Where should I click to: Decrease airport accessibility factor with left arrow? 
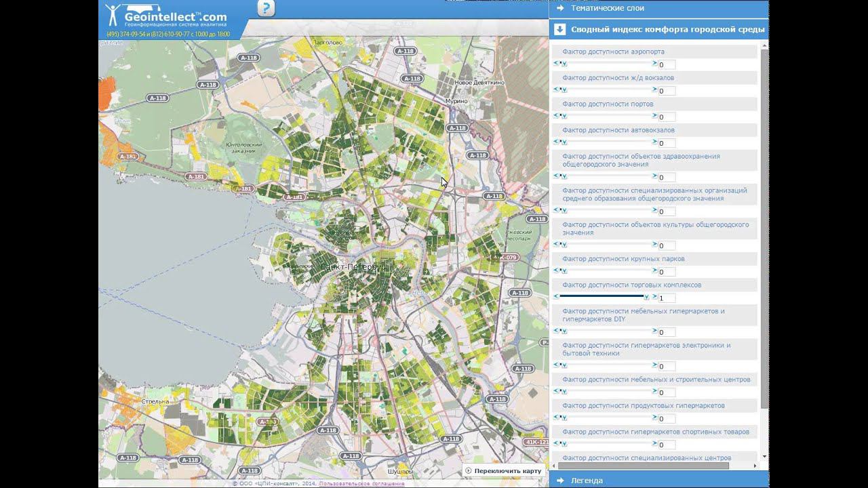pos(556,63)
